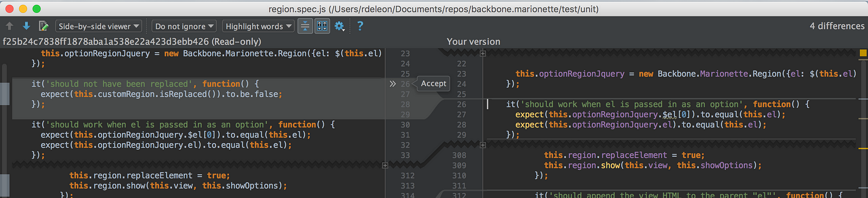
Task: Click the chevron arrows beside Accept
Action: pyautogui.click(x=393, y=84)
